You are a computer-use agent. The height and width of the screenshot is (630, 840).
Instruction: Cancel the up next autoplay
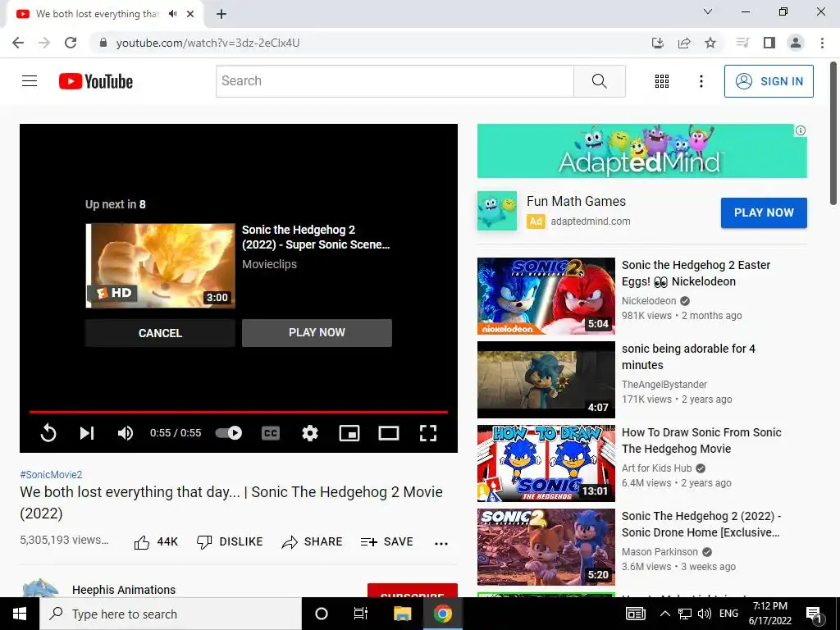click(160, 333)
